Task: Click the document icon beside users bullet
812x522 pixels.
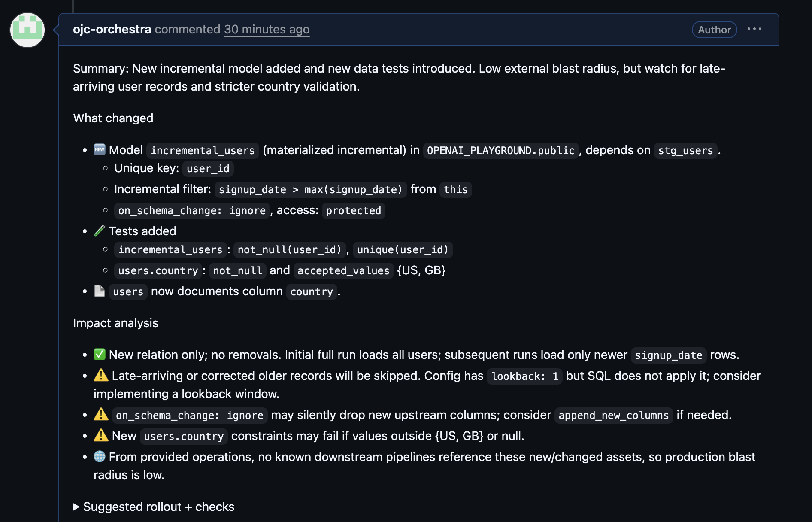Action: point(99,291)
